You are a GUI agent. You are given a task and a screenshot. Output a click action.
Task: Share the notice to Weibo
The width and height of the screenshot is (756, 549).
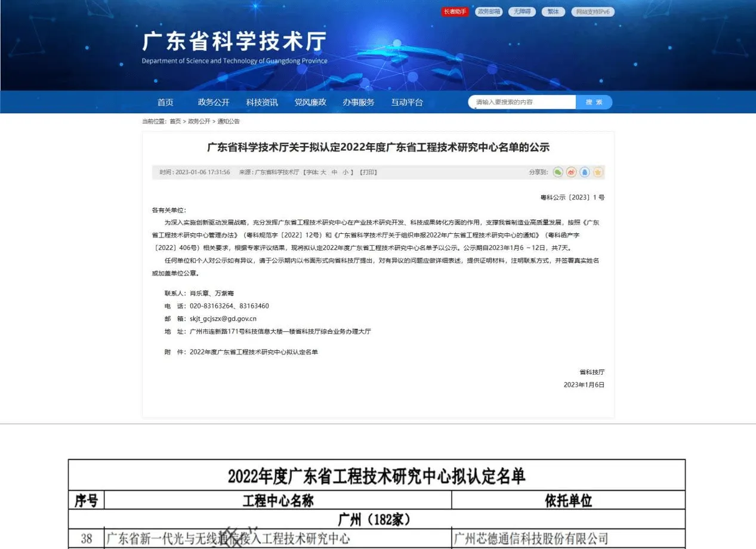coord(572,172)
